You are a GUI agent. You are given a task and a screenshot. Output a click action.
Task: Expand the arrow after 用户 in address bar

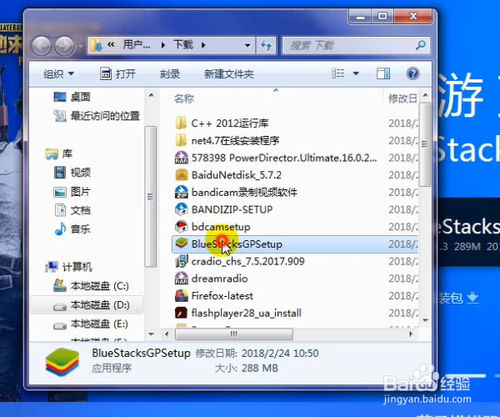pos(163,45)
